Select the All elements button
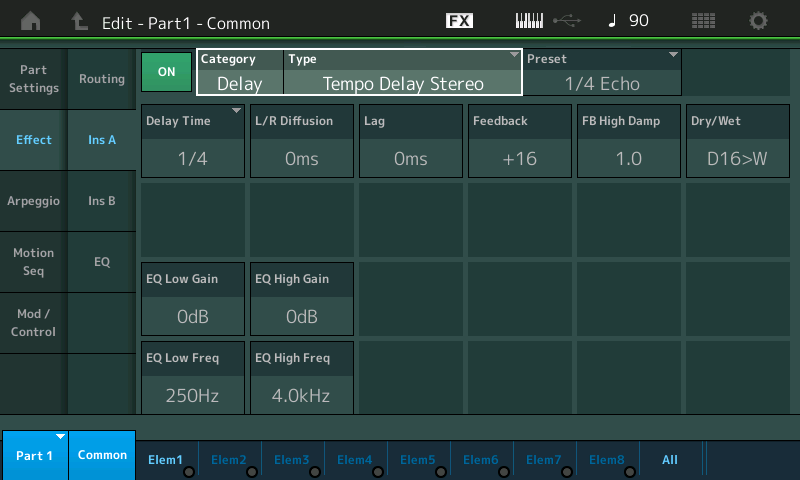The height and width of the screenshot is (480, 800). (670, 460)
